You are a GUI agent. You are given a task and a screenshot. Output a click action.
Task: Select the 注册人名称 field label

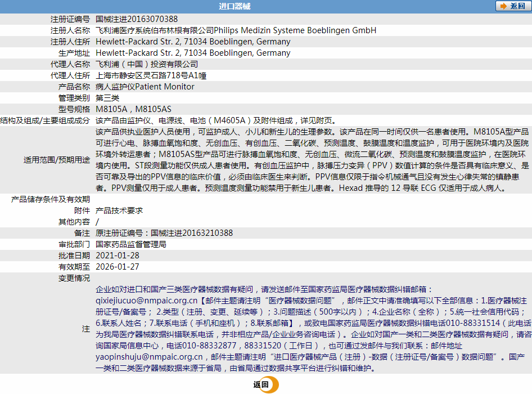pyautogui.click(x=70, y=30)
